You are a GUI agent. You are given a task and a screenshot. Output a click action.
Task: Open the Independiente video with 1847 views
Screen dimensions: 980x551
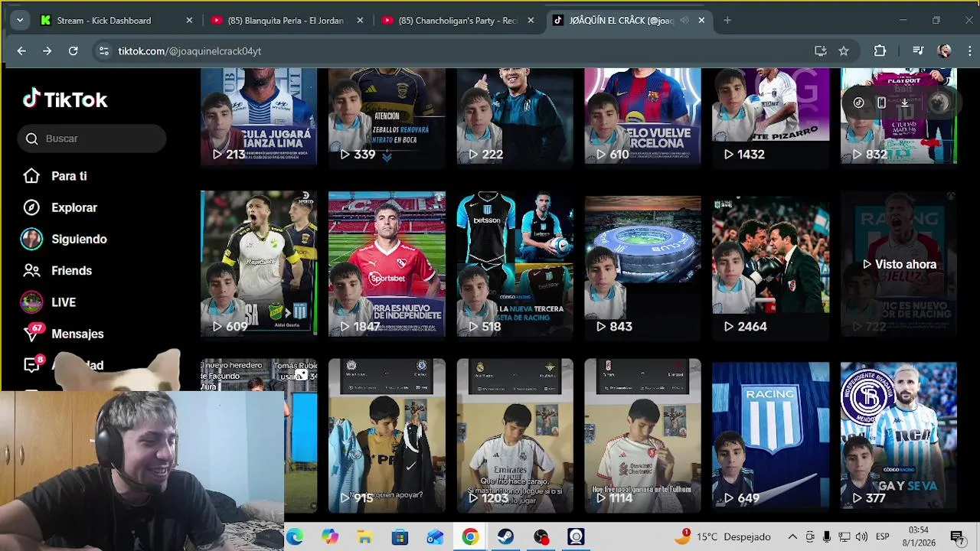pyautogui.click(x=387, y=264)
